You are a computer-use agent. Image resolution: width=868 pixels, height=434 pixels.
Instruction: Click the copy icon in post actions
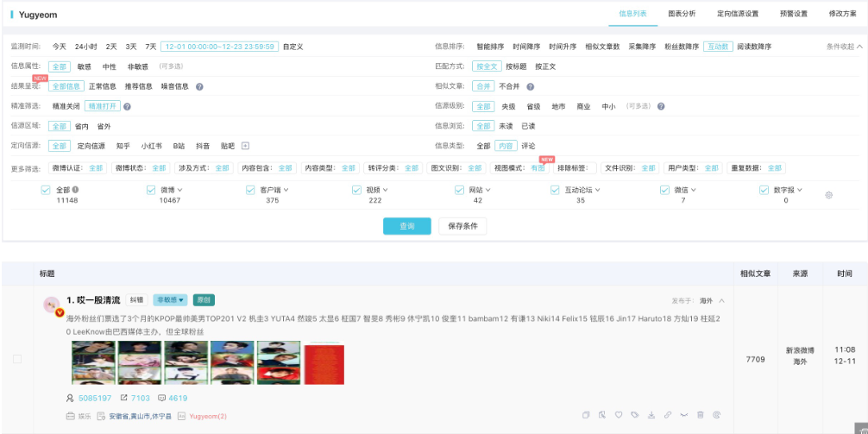586,415
